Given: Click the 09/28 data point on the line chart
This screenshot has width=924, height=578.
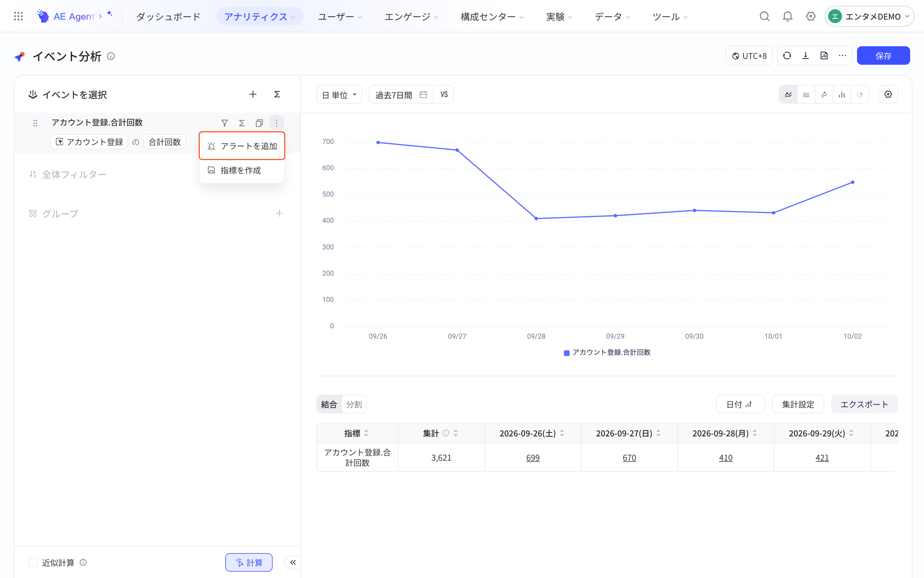Looking at the screenshot, I should pyautogui.click(x=536, y=218).
